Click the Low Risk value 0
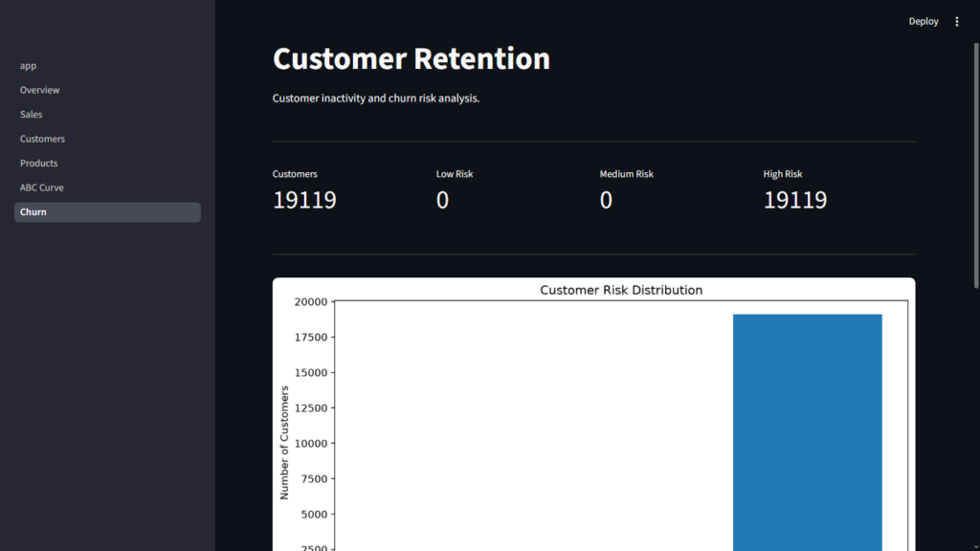 click(442, 200)
